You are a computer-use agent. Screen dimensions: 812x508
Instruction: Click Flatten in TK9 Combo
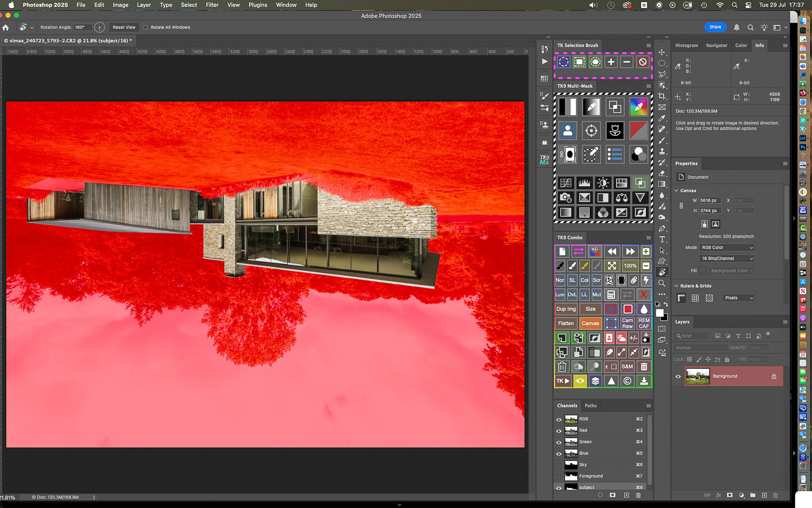pyautogui.click(x=566, y=323)
